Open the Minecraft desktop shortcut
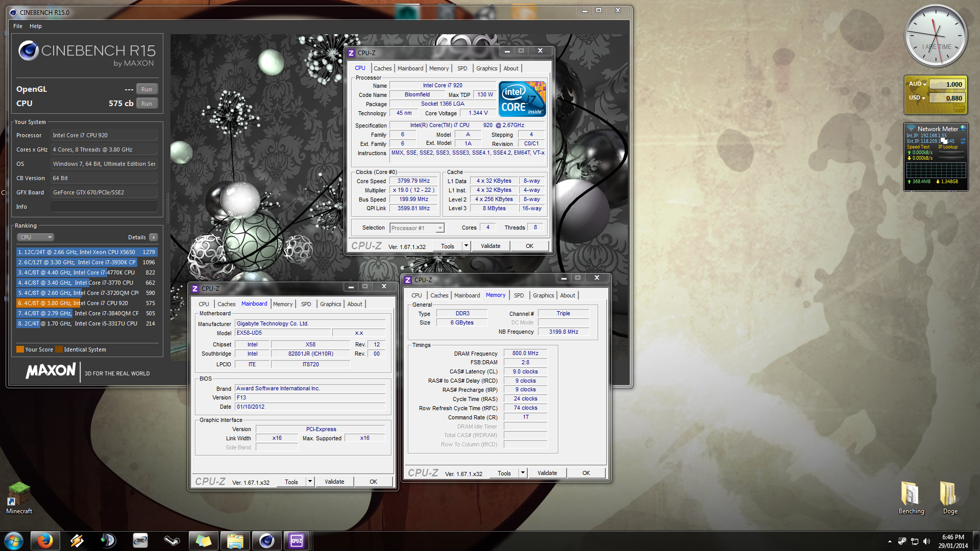The width and height of the screenshot is (980, 551). point(19,498)
